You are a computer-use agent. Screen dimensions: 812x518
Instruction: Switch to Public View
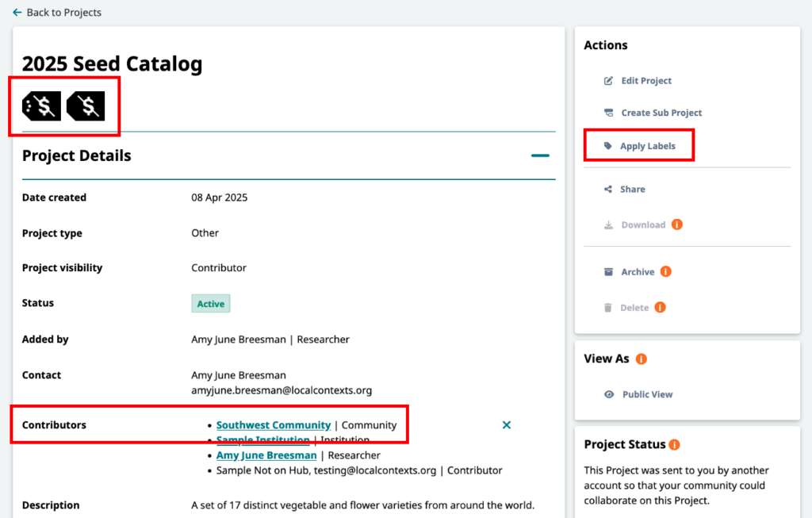pyautogui.click(x=647, y=394)
